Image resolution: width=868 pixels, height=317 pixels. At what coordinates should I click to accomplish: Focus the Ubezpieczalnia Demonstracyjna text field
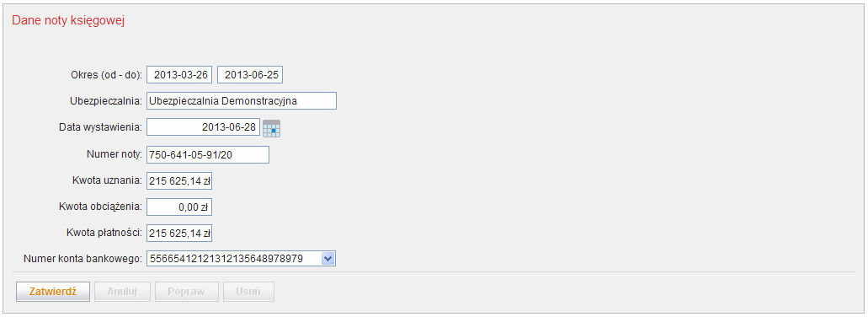242,101
